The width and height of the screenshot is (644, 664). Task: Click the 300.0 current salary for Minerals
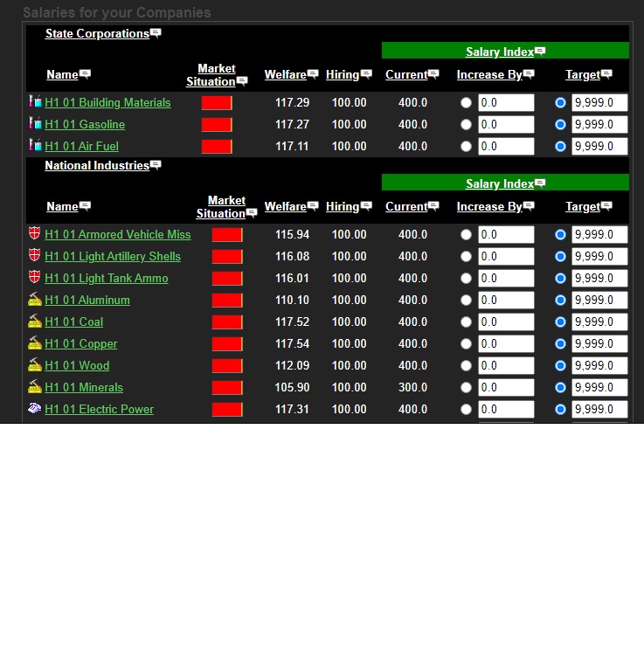pos(412,387)
